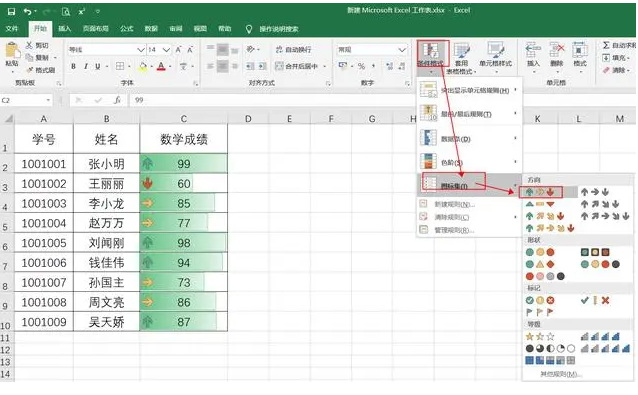Click the red Font Color A button

pos(161,66)
